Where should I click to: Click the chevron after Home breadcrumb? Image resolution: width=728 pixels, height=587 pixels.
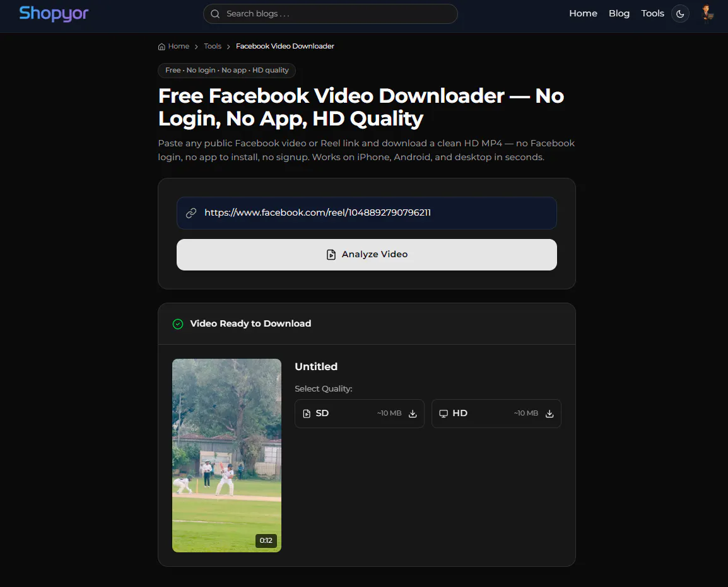[x=196, y=47]
